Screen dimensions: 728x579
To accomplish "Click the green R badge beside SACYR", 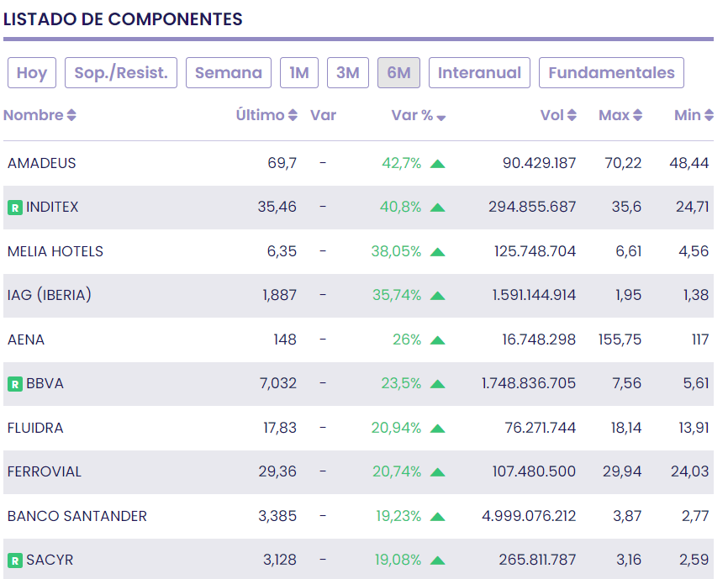I will pos(14,561).
